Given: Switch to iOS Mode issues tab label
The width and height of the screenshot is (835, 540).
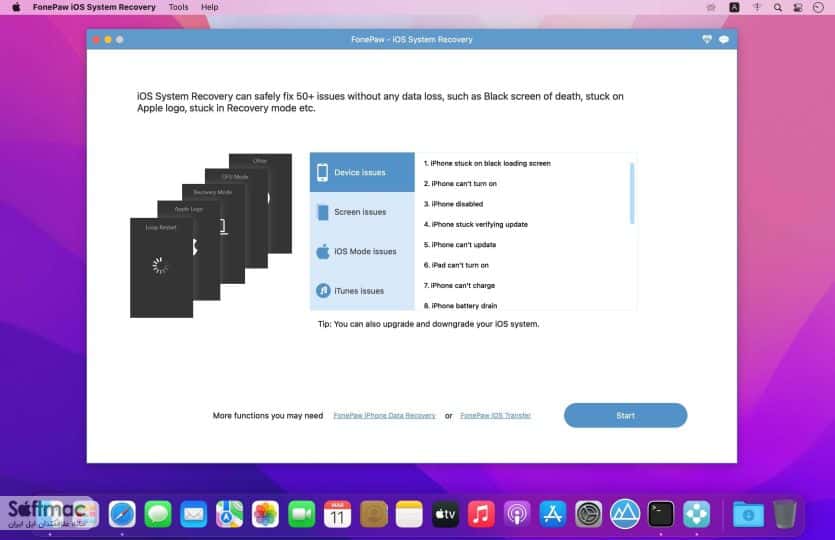Looking at the screenshot, I should [365, 251].
